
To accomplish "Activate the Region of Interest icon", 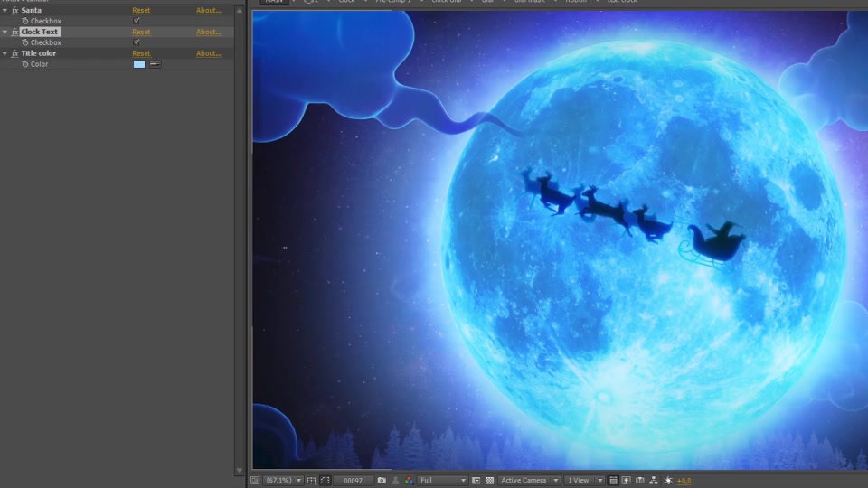I will [476, 480].
